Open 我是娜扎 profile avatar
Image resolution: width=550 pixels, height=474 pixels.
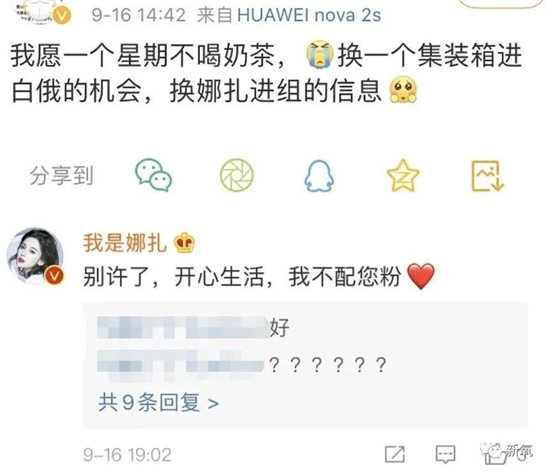tap(35, 256)
